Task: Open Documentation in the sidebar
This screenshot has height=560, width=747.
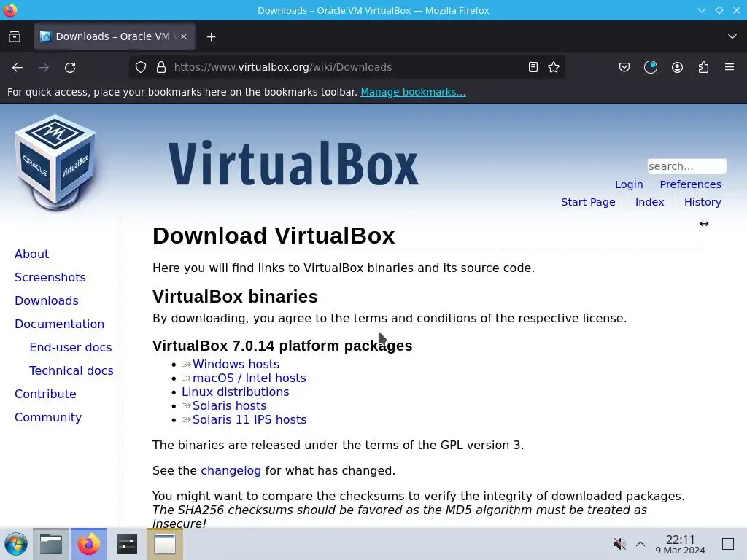Action: pos(59,324)
